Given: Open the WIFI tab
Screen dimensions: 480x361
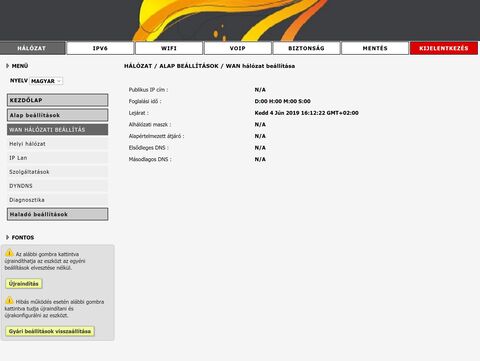Looking at the screenshot, I should [169, 48].
